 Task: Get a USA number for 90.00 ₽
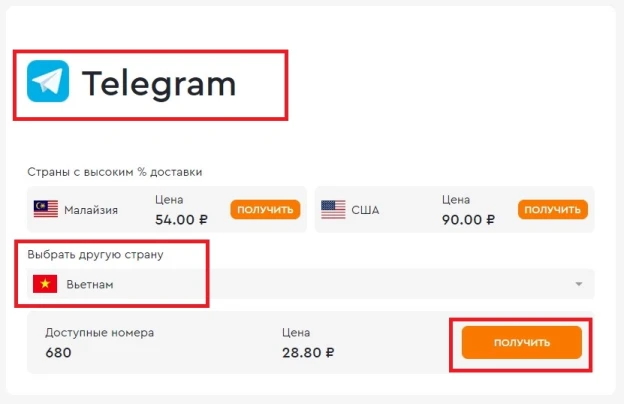coord(553,209)
